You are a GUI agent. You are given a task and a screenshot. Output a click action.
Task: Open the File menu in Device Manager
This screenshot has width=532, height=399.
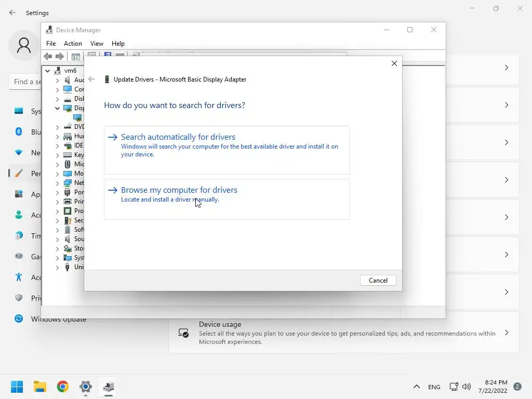point(51,44)
